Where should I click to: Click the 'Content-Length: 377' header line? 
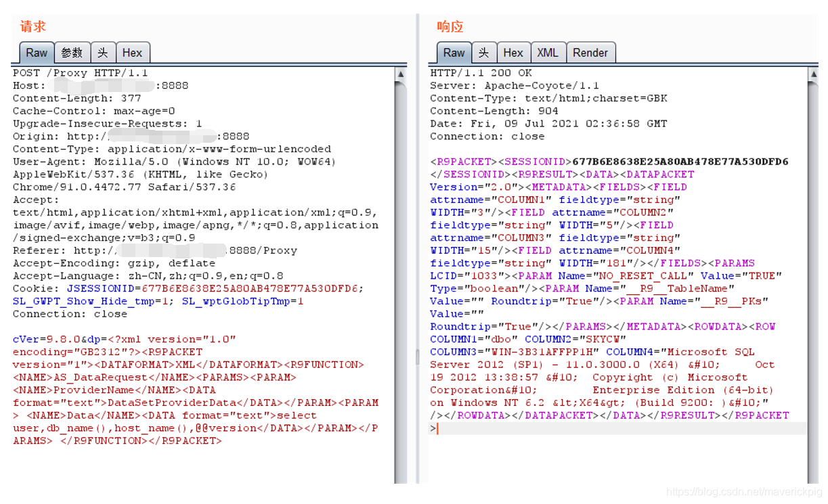coord(77,98)
